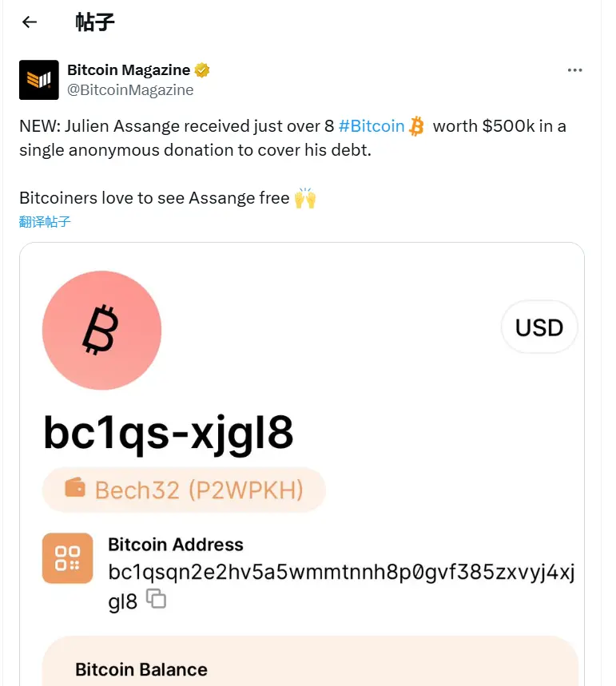Click the raised hands emoji

pyautogui.click(x=305, y=198)
